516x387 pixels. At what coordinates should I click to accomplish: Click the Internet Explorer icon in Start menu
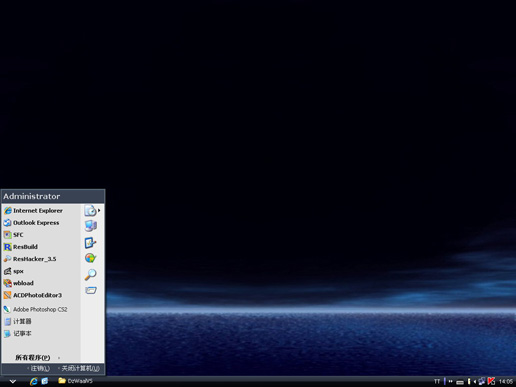[x=8, y=211]
